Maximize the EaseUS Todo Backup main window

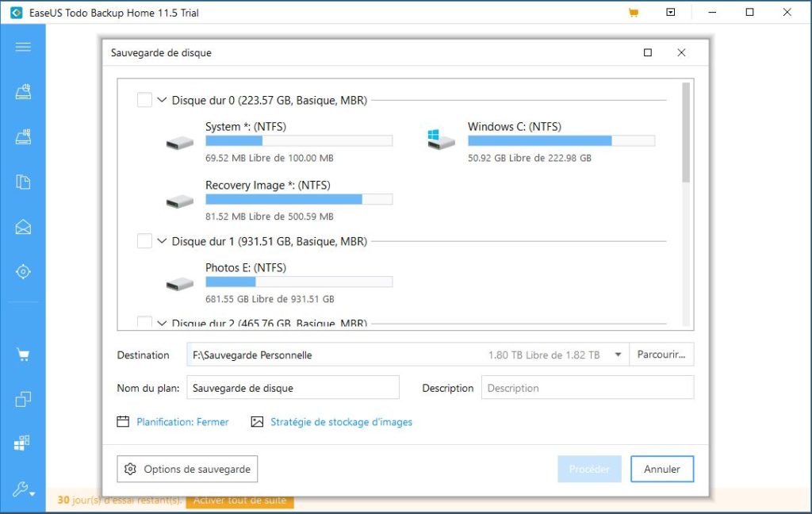coord(750,12)
